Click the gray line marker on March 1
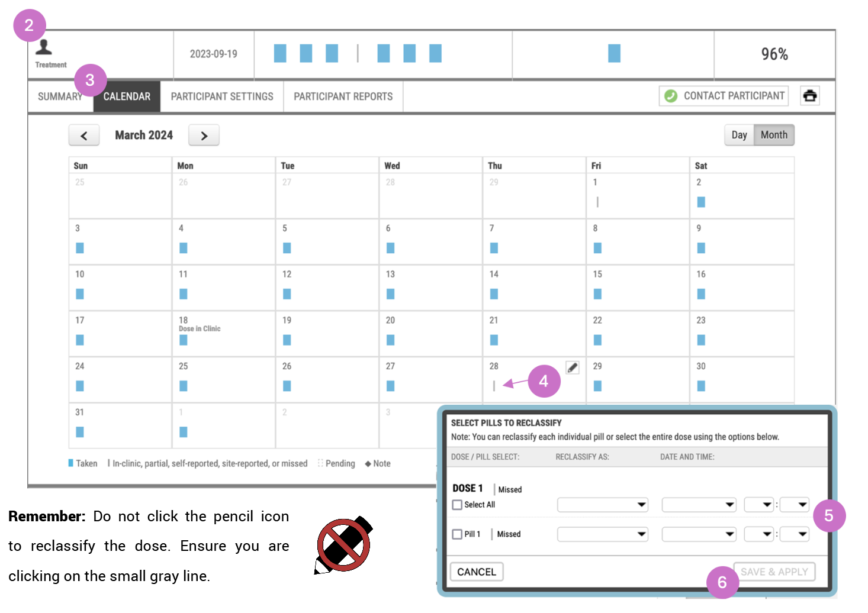The image size is (868, 613). 597,202
